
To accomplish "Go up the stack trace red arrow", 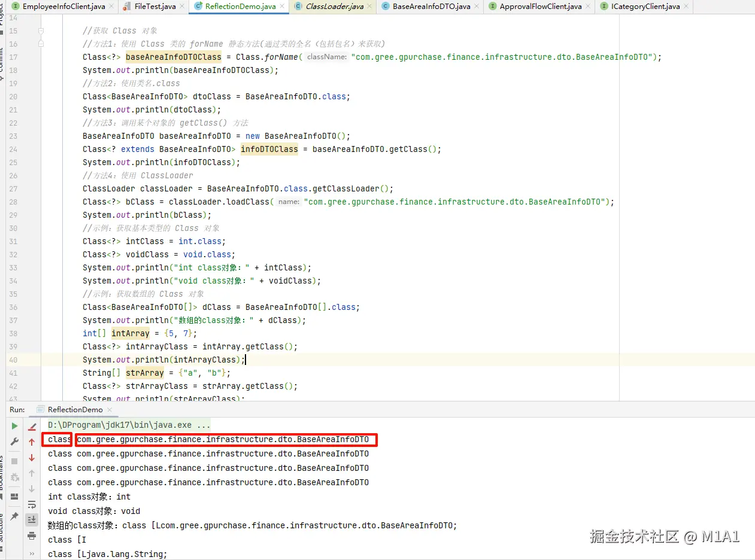I will 32,442.
